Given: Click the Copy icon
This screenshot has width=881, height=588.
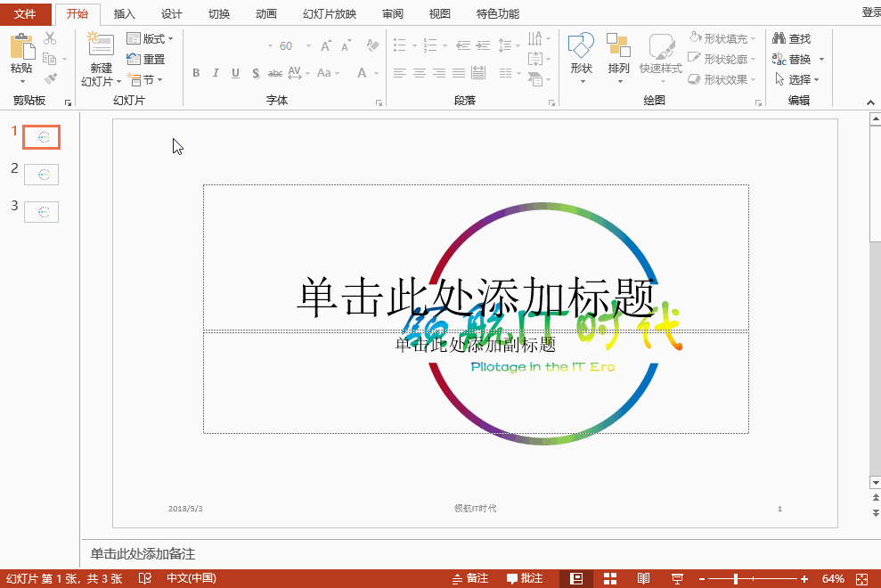Looking at the screenshot, I should [x=50, y=59].
